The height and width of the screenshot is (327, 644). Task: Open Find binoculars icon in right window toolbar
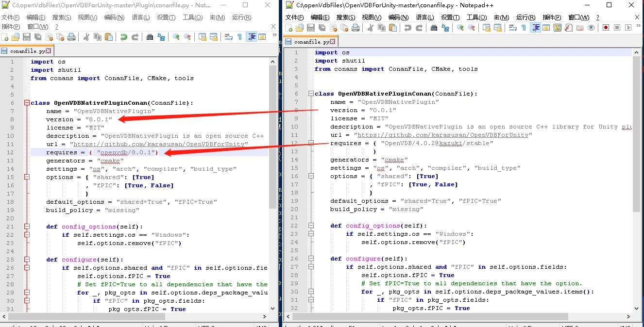tap(434, 28)
